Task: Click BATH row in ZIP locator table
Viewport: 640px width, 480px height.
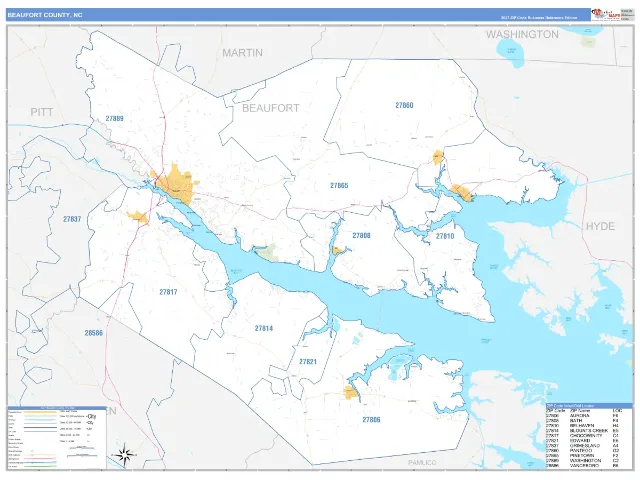Action: [x=585, y=420]
